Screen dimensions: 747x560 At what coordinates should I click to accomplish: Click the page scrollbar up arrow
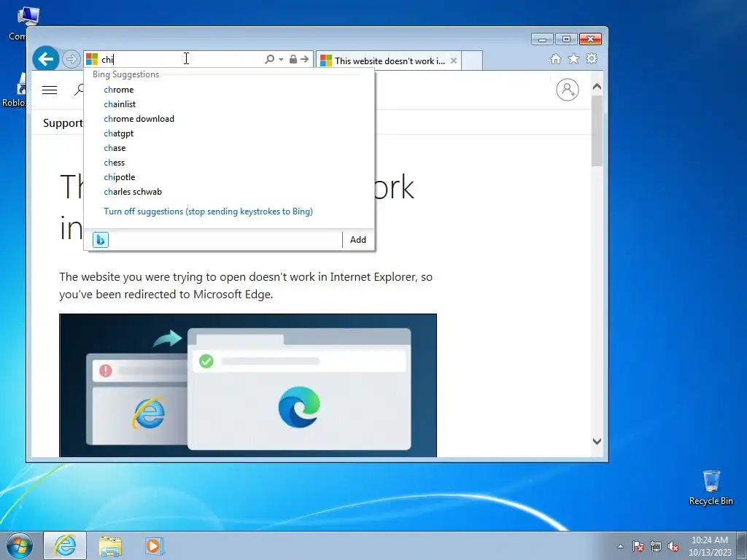[x=597, y=87]
